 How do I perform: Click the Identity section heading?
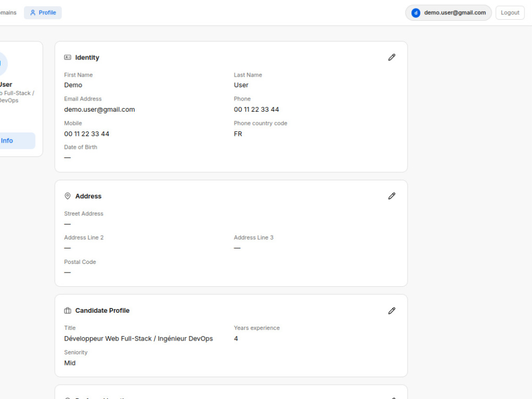tap(87, 57)
